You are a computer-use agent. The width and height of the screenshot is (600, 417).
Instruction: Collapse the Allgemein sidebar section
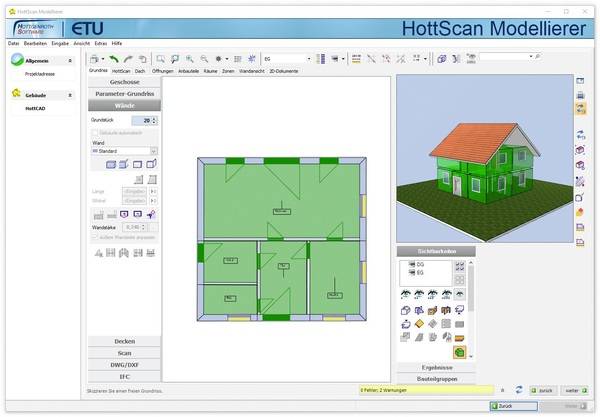(x=70, y=62)
